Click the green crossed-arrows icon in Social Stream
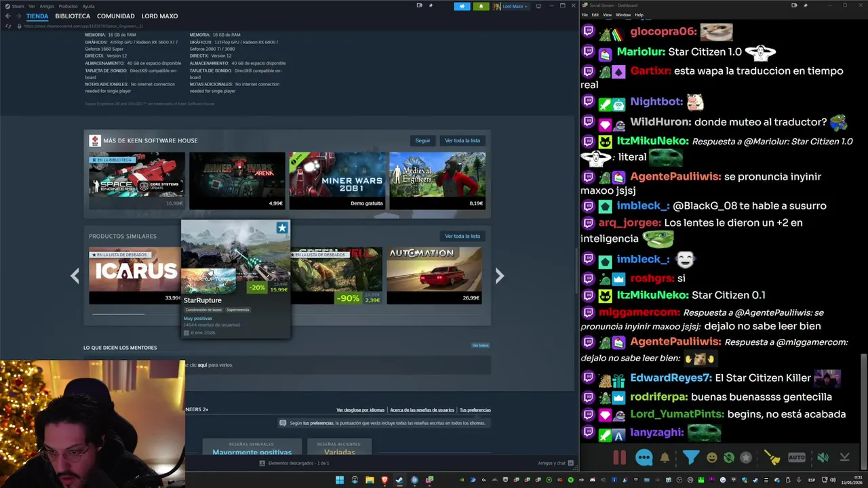The height and width of the screenshot is (488, 868). [x=729, y=457]
